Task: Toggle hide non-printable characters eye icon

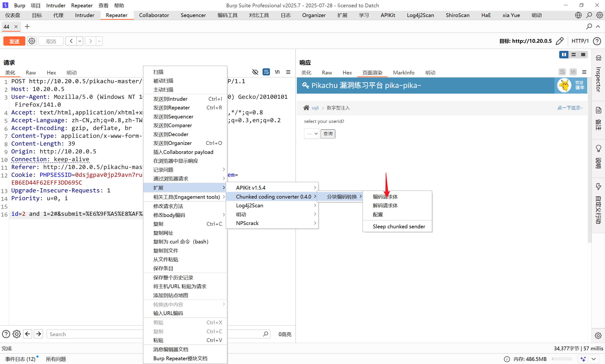Action: 255,72
